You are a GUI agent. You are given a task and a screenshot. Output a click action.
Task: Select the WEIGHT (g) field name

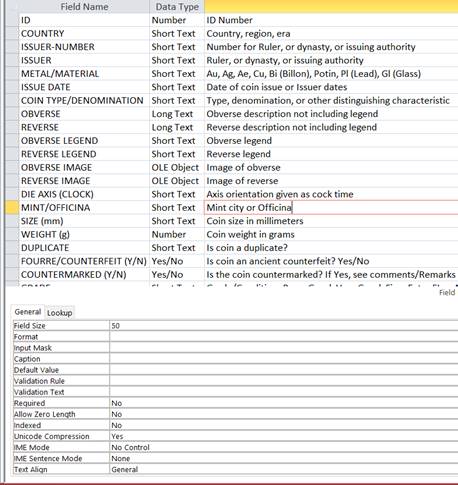(x=84, y=234)
